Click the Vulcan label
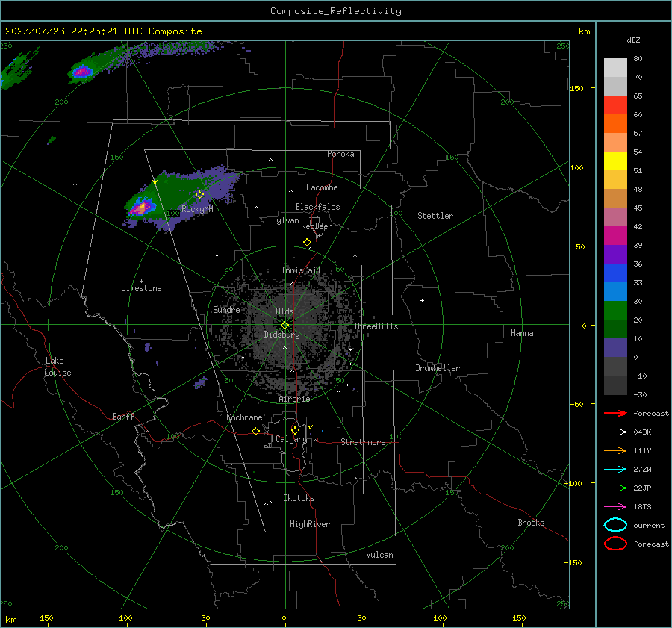Screen dimensions: 672x628 pos(379,555)
